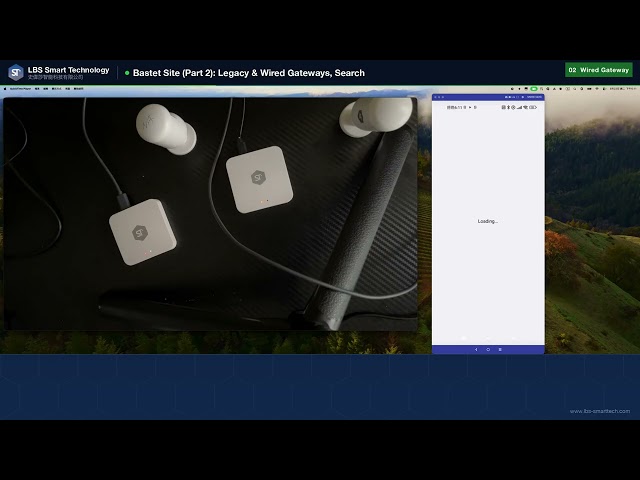Click the LBS Smart Technology logo
The height and width of the screenshot is (480, 640).
pos(16,73)
